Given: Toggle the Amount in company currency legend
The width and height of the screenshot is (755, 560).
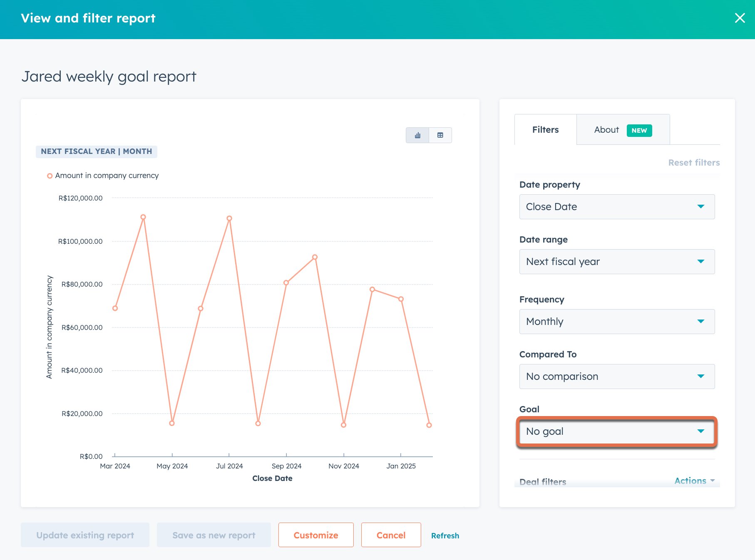Looking at the screenshot, I should (104, 175).
